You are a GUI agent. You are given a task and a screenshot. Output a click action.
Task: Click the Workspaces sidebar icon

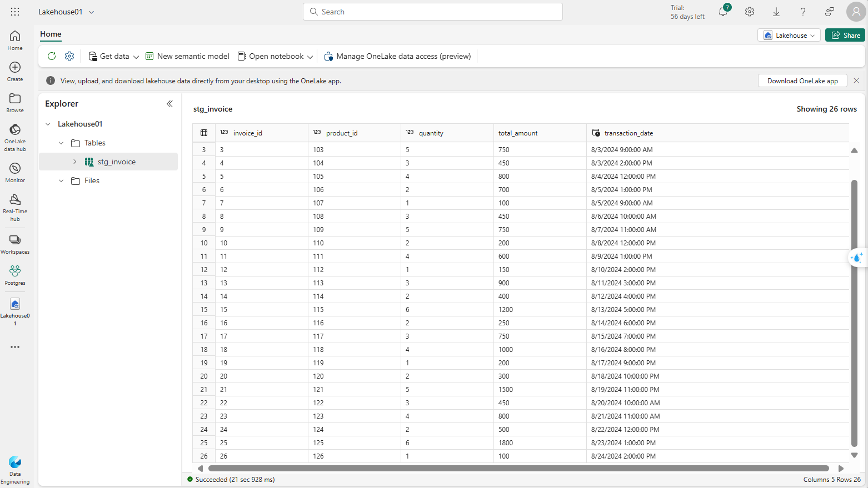coord(15,244)
